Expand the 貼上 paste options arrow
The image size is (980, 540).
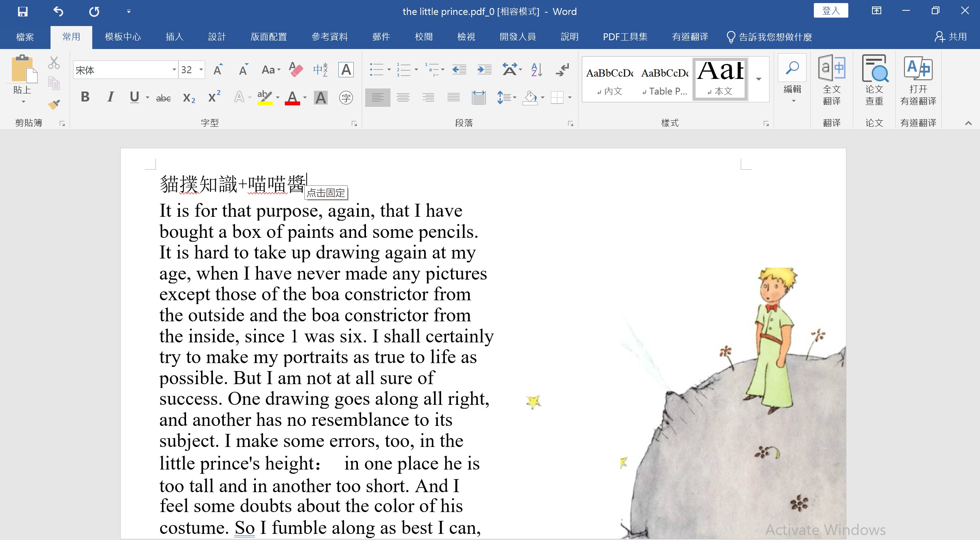[x=23, y=102]
